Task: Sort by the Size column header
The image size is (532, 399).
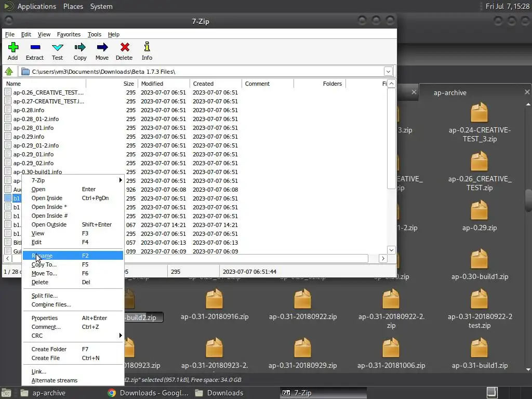Action: coord(112,84)
